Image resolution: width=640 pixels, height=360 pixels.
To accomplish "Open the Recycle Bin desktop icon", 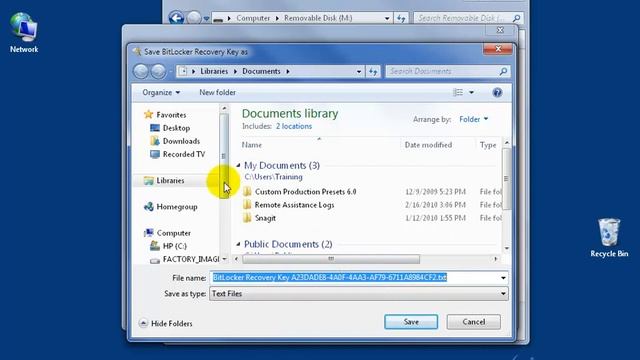I will click(x=609, y=238).
